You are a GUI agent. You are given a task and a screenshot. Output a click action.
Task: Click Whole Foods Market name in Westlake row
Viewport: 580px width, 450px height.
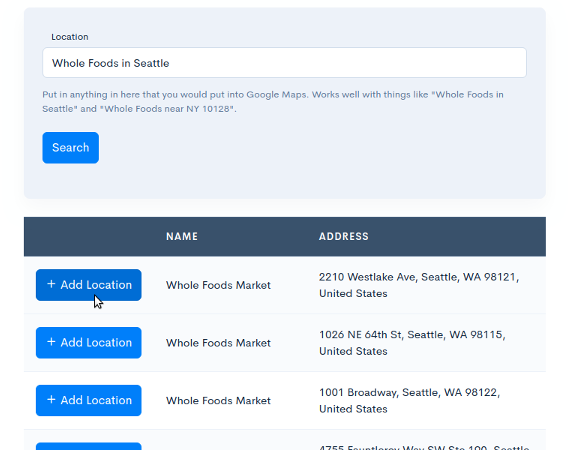point(218,285)
